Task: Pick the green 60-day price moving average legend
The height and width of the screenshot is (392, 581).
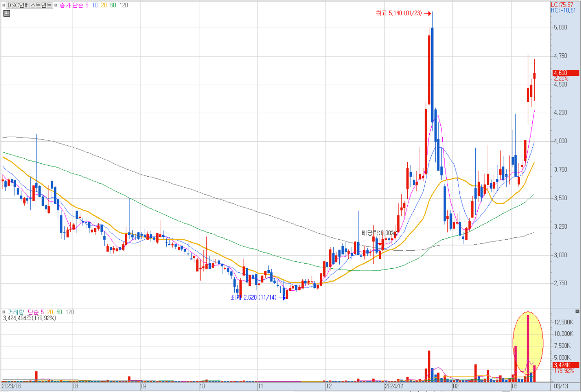Action: 113,5
